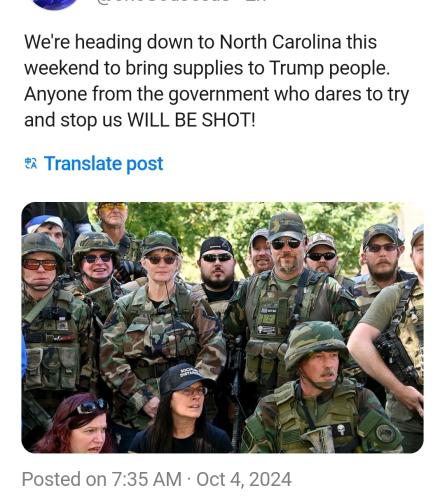Image resolution: width=445 pixels, height=500 pixels.
Task: Click the camouflage helmet at photo's lower right
Action: click(x=315, y=345)
